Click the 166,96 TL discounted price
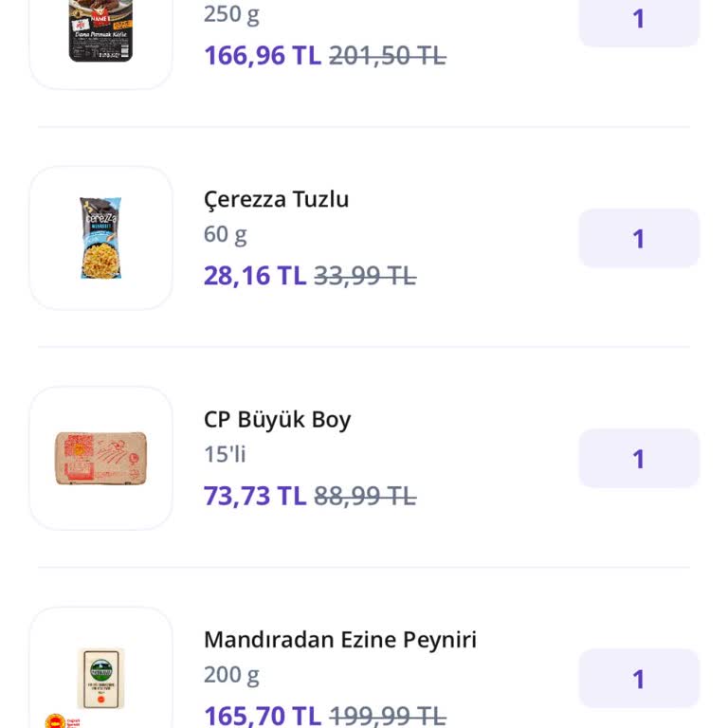728x728 pixels. (262, 55)
